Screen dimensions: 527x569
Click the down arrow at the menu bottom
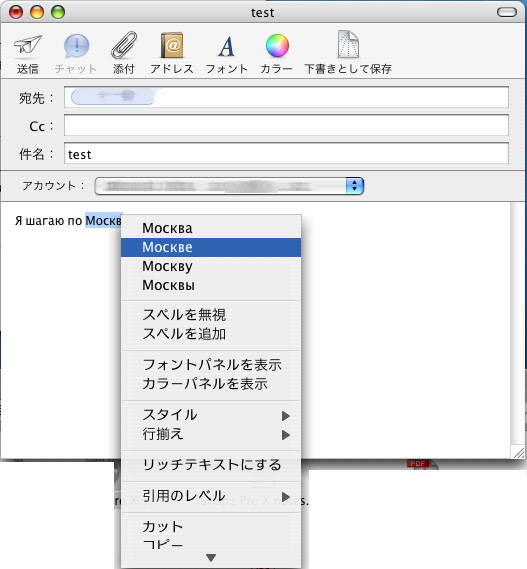click(x=211, y=557)
